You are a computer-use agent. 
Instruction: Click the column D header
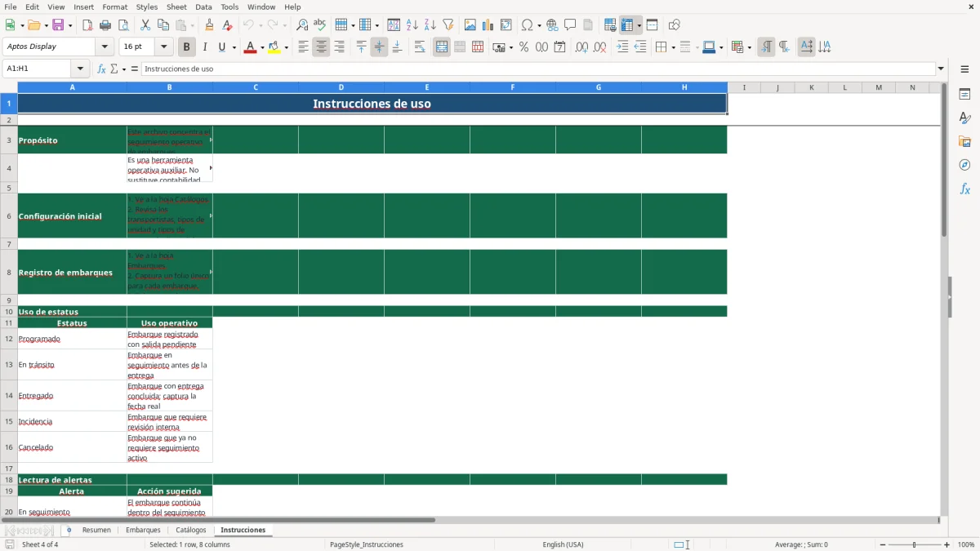(x=341, y=87)
